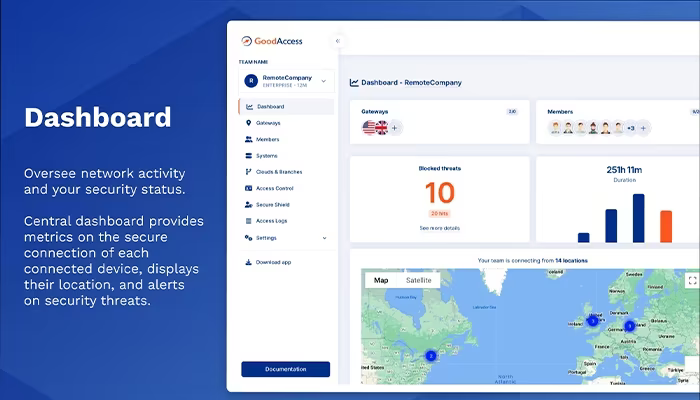Click the Dashboard - RemoteCompany heading
The height and width of the screenshot is (400, 700).
click(x=411, y=83)
